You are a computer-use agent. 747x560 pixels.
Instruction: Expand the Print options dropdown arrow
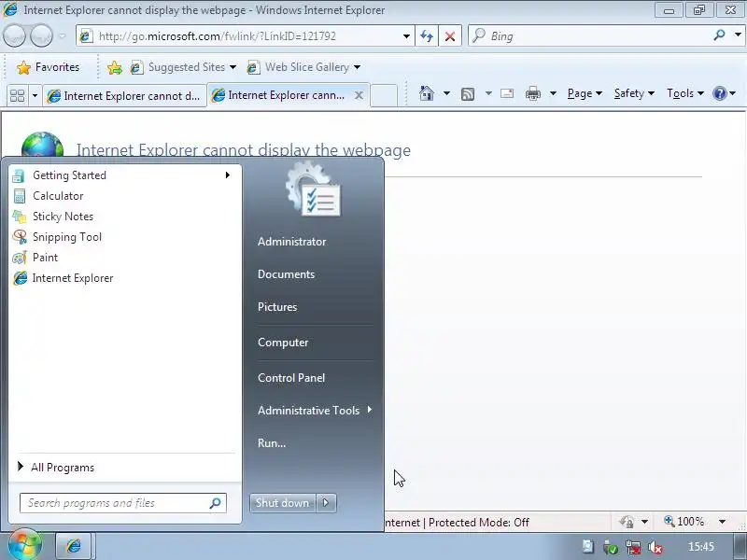(x=553, y=93)
